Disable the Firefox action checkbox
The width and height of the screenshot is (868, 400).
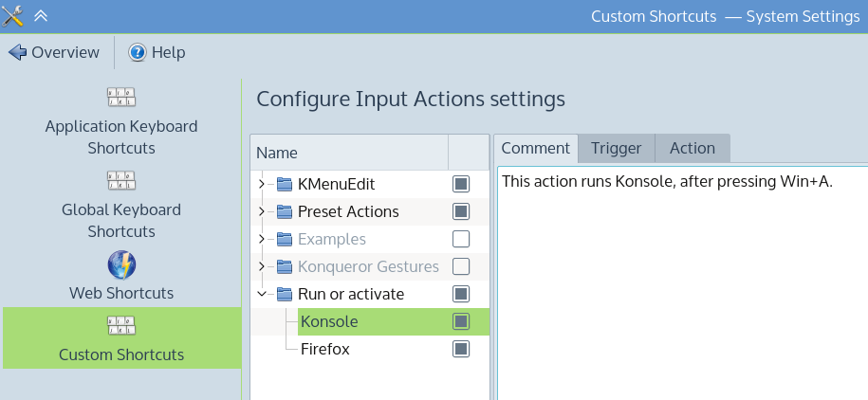tap(461, 349)
